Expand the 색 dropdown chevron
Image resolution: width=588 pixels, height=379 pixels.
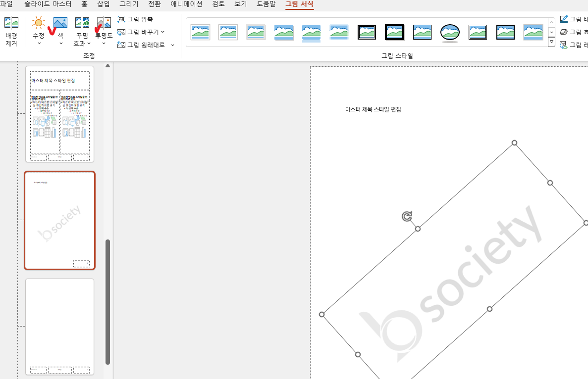(61, 44)
